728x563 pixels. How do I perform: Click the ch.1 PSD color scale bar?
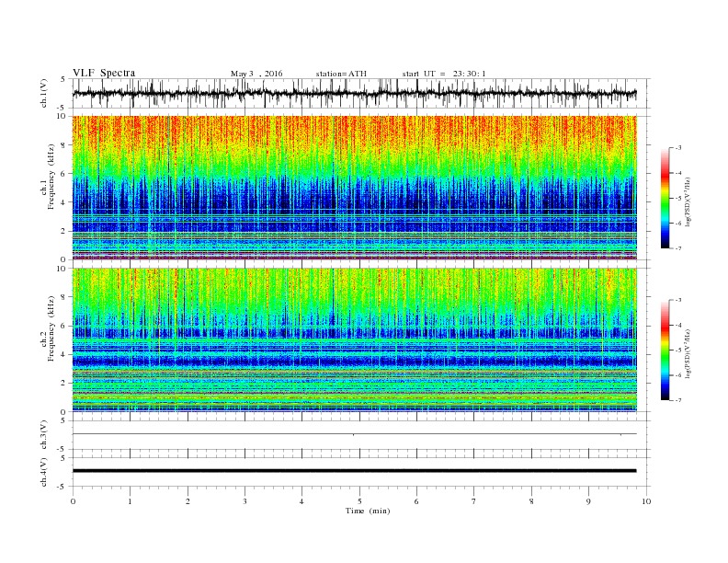pos(665,198)
